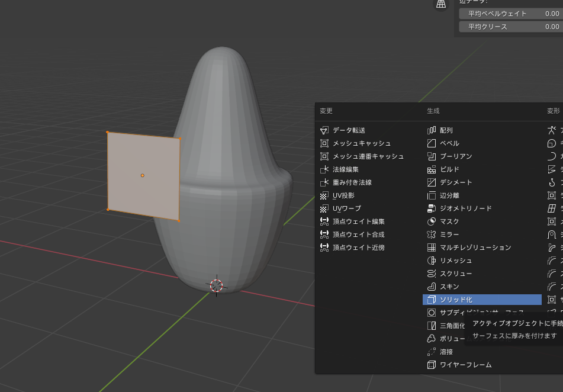Click the 頂点ウェイト合成 modifier icon
The height and width of the screenshot is (392, 563).
324,234
